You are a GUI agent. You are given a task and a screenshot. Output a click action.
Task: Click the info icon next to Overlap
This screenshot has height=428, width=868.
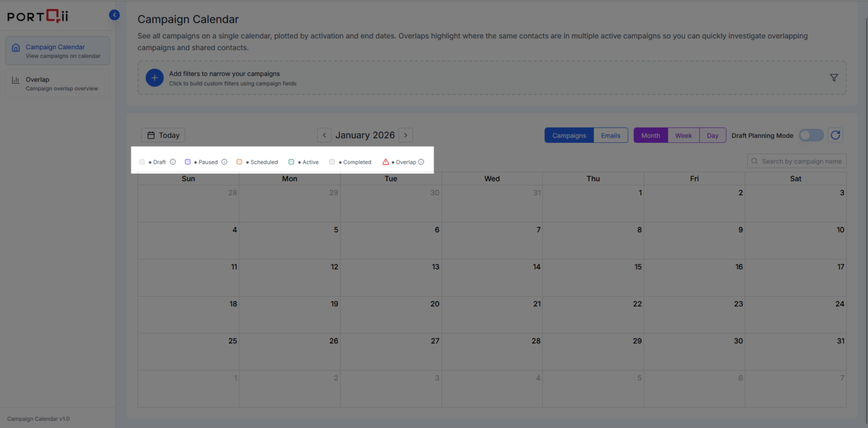(x=421, y=162)
